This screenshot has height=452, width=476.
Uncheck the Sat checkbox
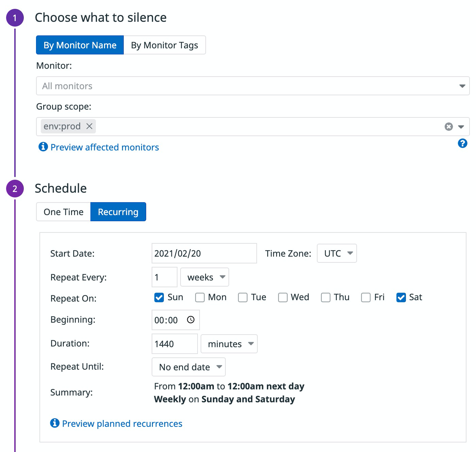pyautogui.click(x=401, y=297)
